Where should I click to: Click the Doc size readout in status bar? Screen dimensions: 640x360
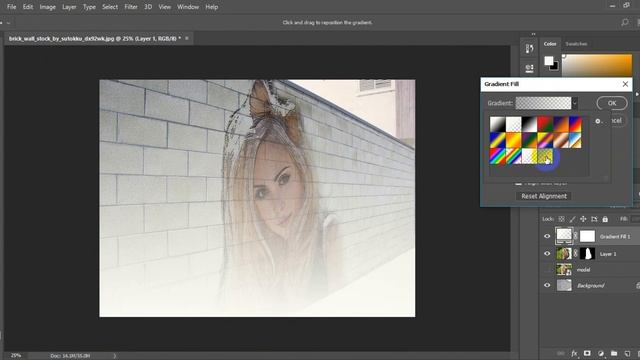pos(70,356)
